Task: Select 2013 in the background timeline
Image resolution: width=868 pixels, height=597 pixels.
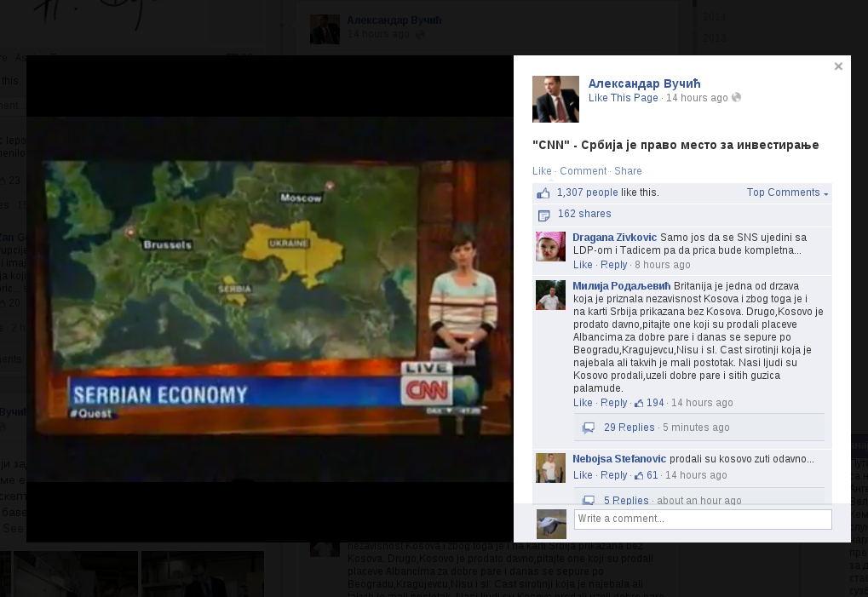Action: tap(714, 38)
